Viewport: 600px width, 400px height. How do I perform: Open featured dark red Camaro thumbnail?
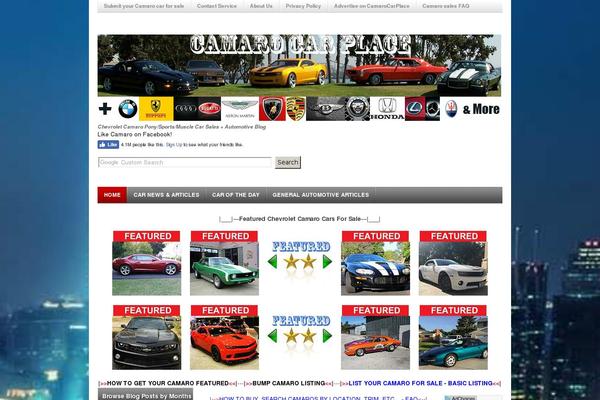(x=147, y=263)
